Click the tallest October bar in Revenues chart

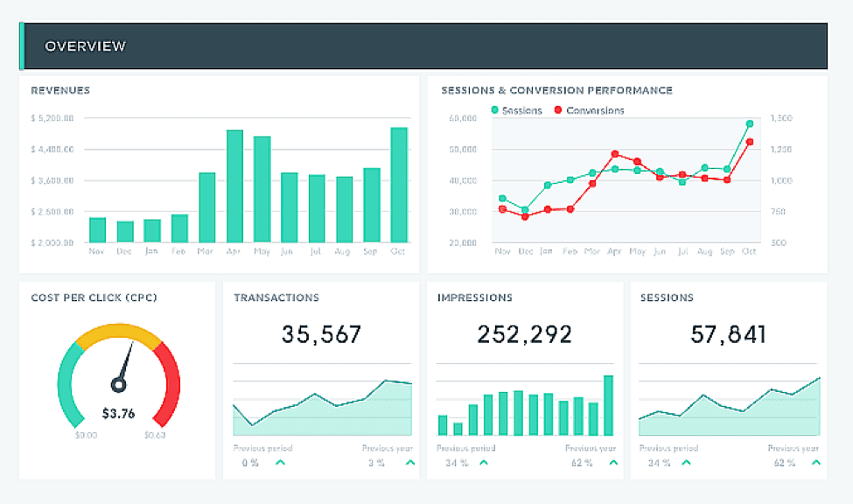[x=398, y=184]
